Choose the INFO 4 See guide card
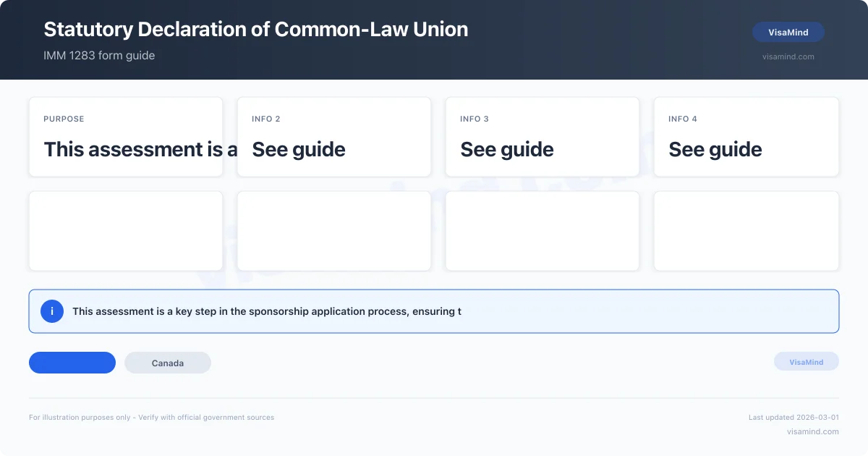Viewport: 868px width, 456px height. tap(746, 137)
